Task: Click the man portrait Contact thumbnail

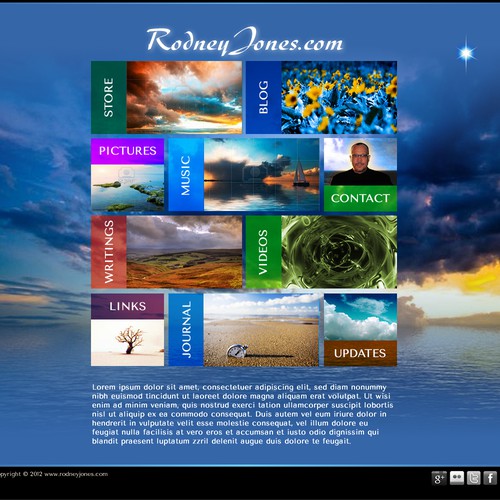Action: [360, 162]
